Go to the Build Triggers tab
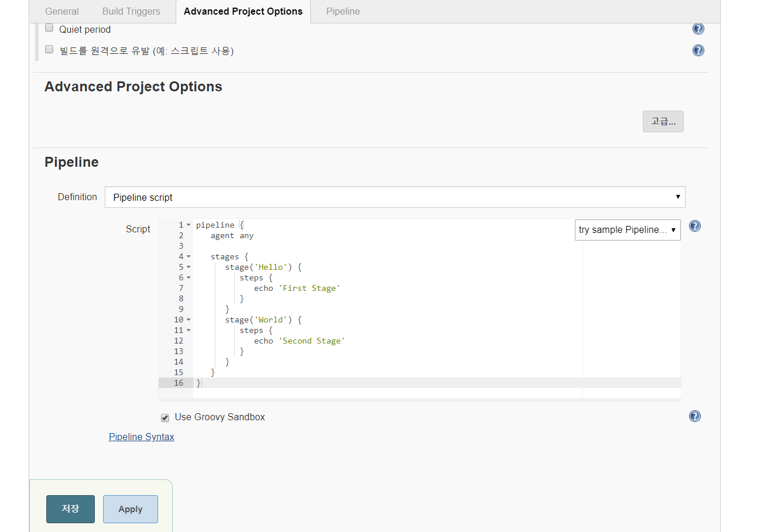 pyautogui.click(x=131, y=11)
